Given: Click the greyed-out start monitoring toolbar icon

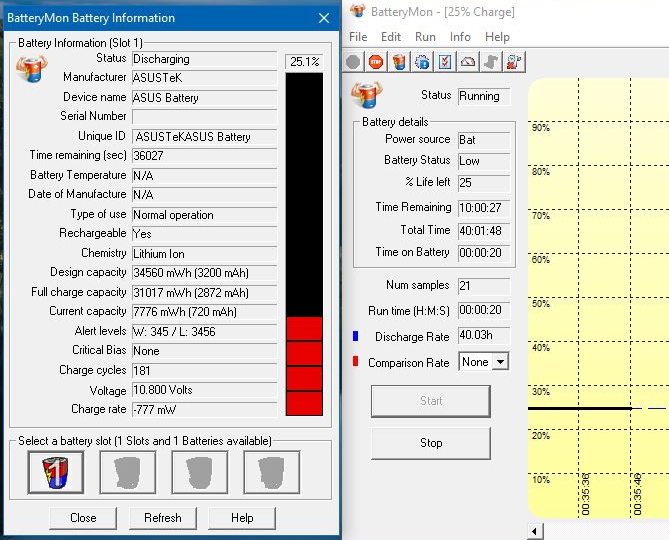Looking at the screenshot, I should (x=353, y=62).
